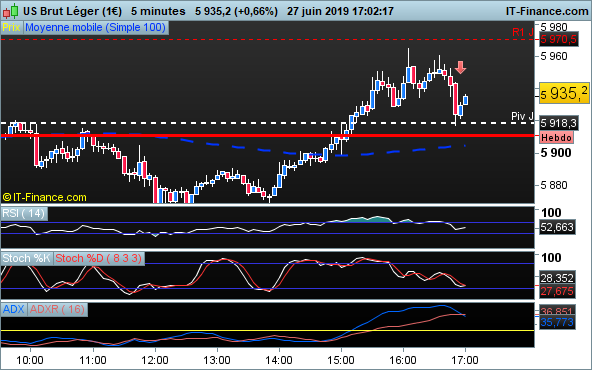Open the Moyenne mobile (Simple 100) label
Screen dimensions: 592x370
[96, 28]
